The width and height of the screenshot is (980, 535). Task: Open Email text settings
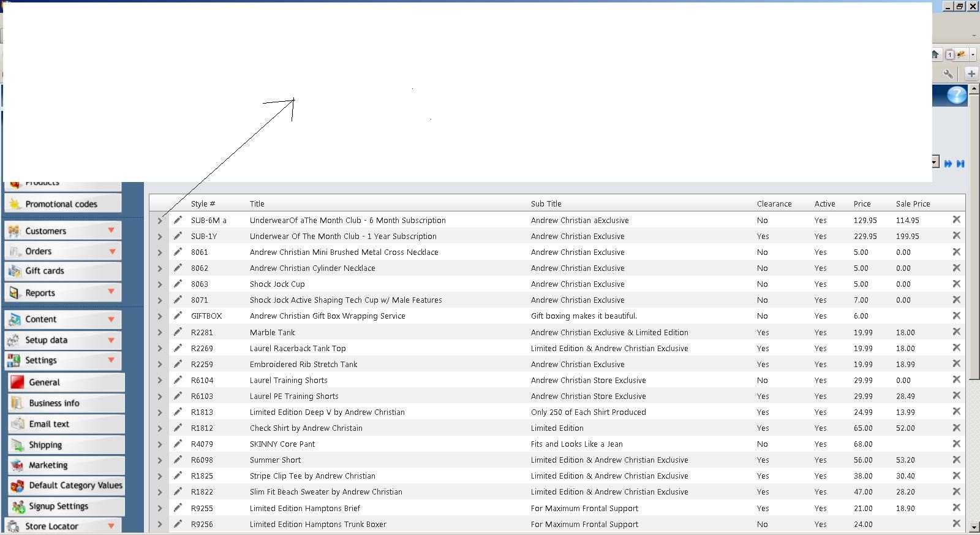(67, 424)
